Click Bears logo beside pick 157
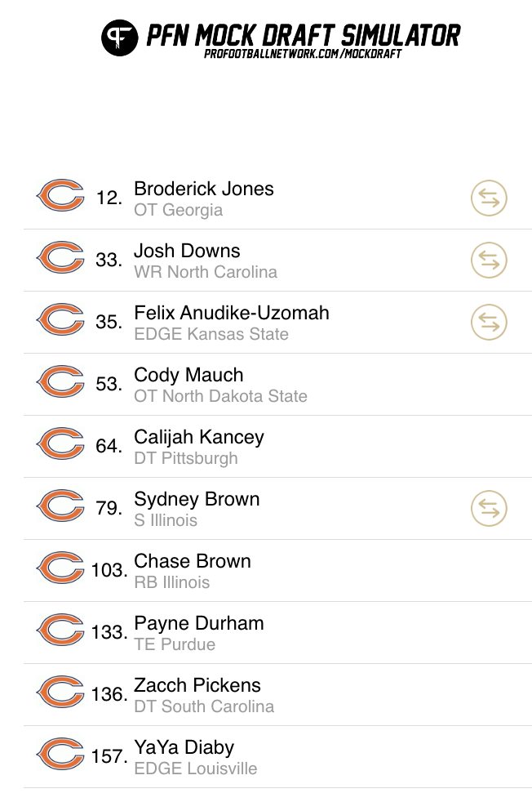532x802 pixels. tap(60, 754)
